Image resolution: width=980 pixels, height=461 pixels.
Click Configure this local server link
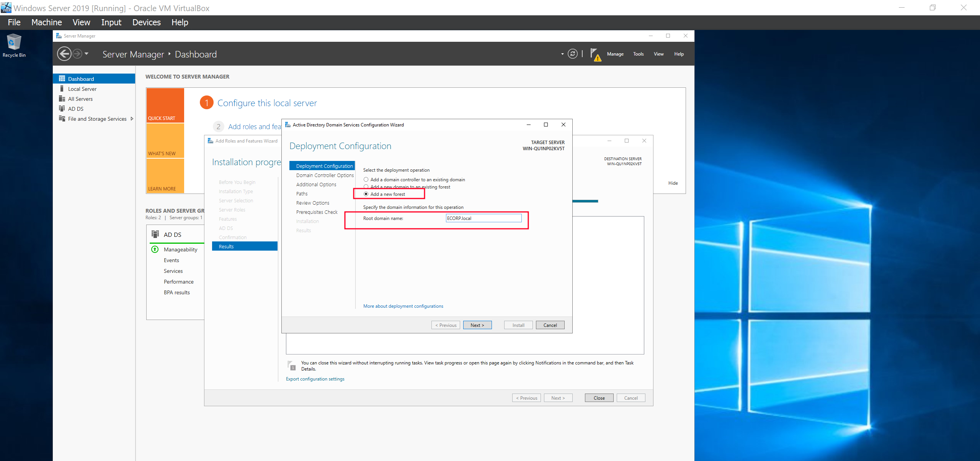coord(267,103)
